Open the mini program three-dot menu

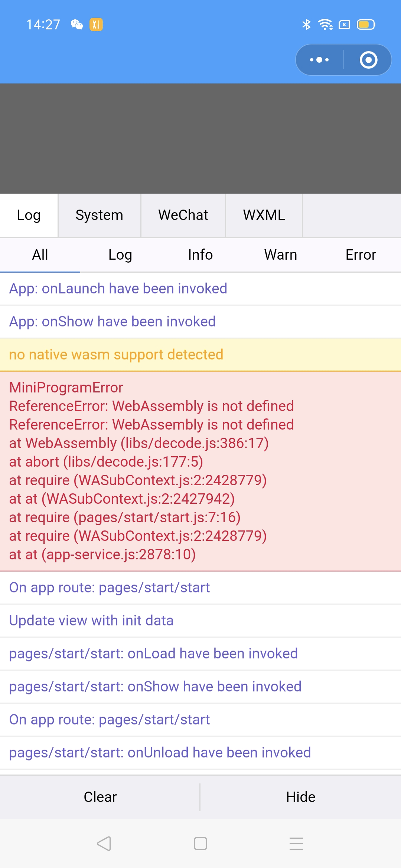[x=319, y=60]
